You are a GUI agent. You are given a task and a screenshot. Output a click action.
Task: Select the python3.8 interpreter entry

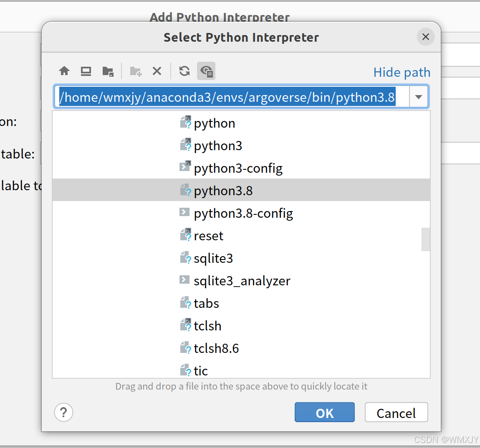tap(222, 190)
